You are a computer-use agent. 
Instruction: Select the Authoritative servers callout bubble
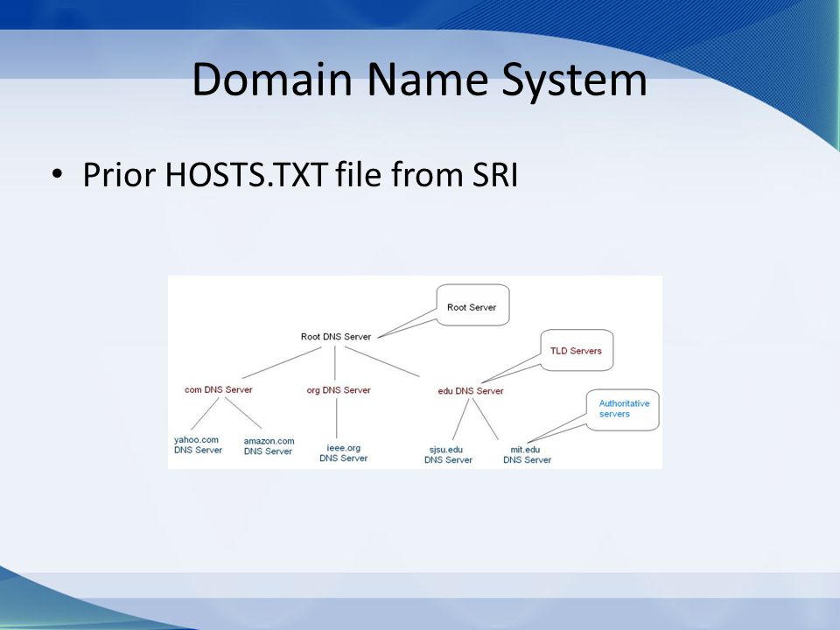(x=622, y=409)
